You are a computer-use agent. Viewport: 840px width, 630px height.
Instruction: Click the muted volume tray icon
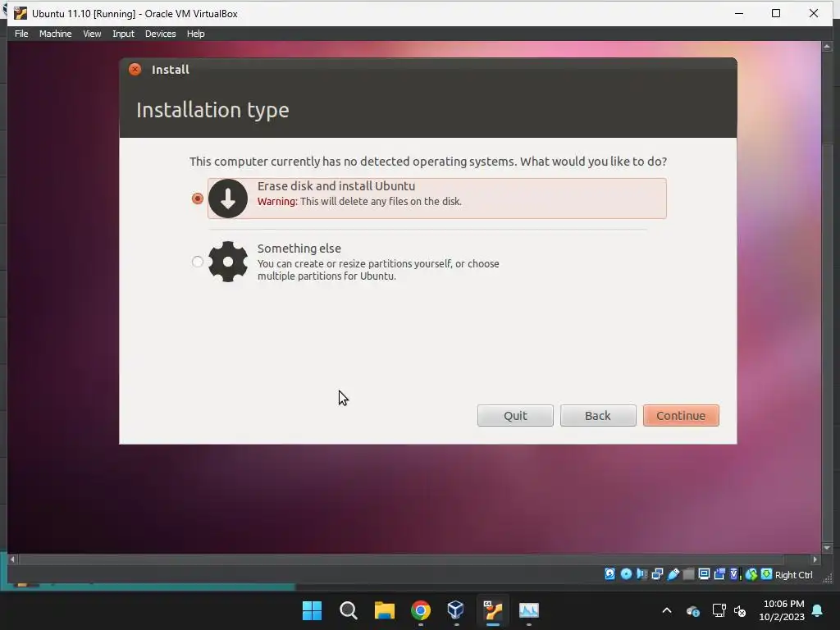741,610
